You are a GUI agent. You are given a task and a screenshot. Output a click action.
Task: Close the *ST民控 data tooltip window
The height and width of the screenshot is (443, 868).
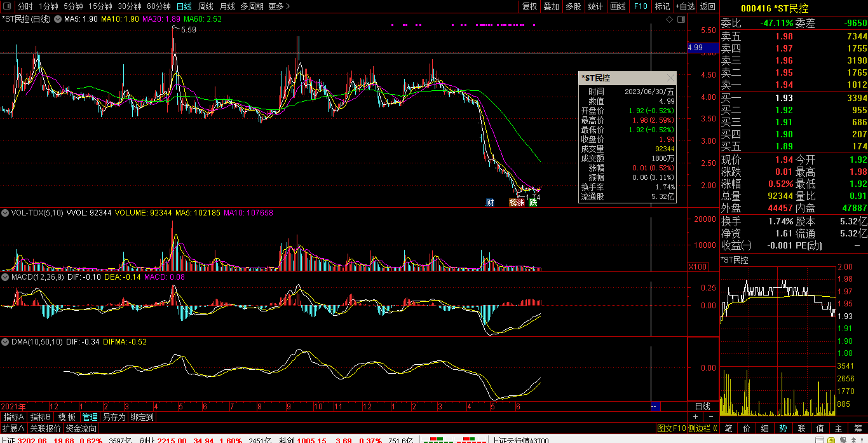click(670, 78)
